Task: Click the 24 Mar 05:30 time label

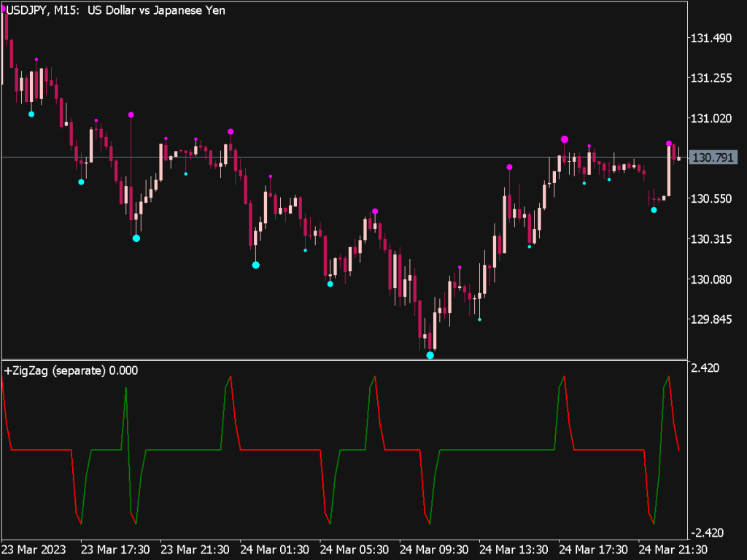Action: point(355,550)
